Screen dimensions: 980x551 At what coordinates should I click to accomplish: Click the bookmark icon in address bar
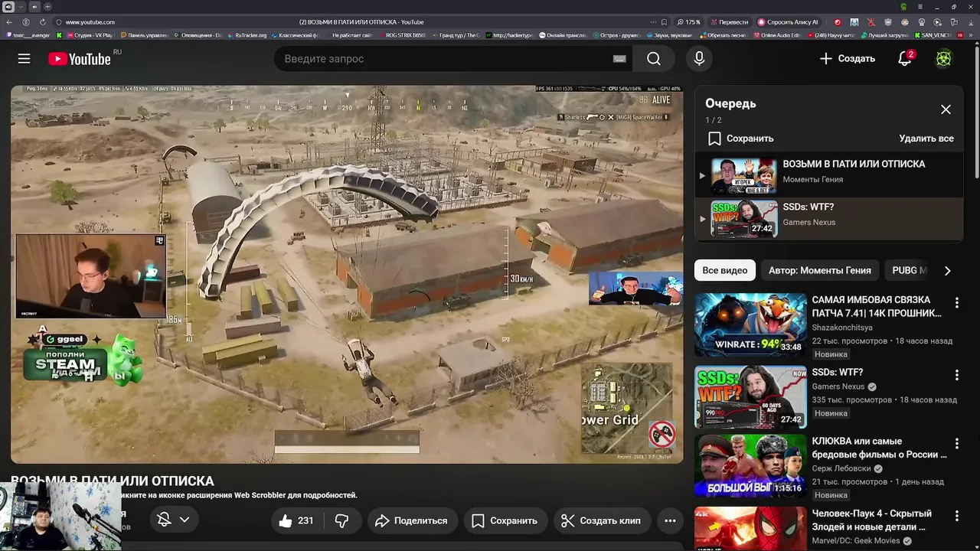663,22
